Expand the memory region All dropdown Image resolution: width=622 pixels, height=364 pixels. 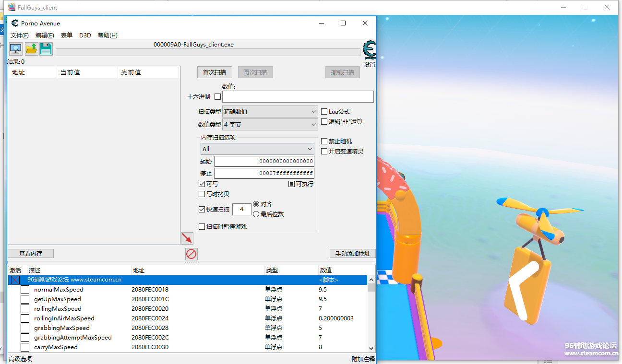click(257, 149)
